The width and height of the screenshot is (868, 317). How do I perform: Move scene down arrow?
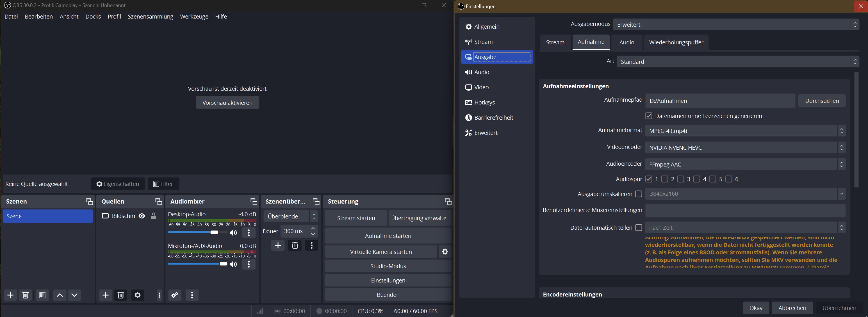click(74, 295)
